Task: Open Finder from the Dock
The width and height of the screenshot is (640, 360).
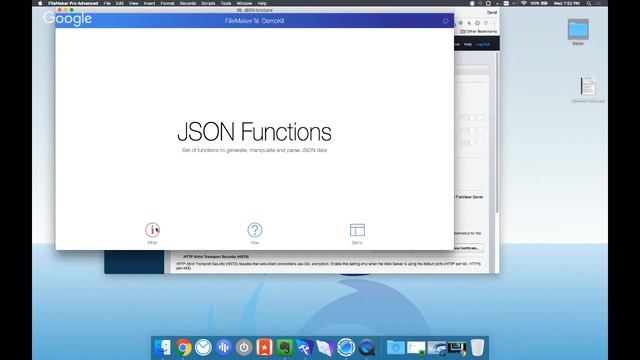Action: [x=163, y=347]
